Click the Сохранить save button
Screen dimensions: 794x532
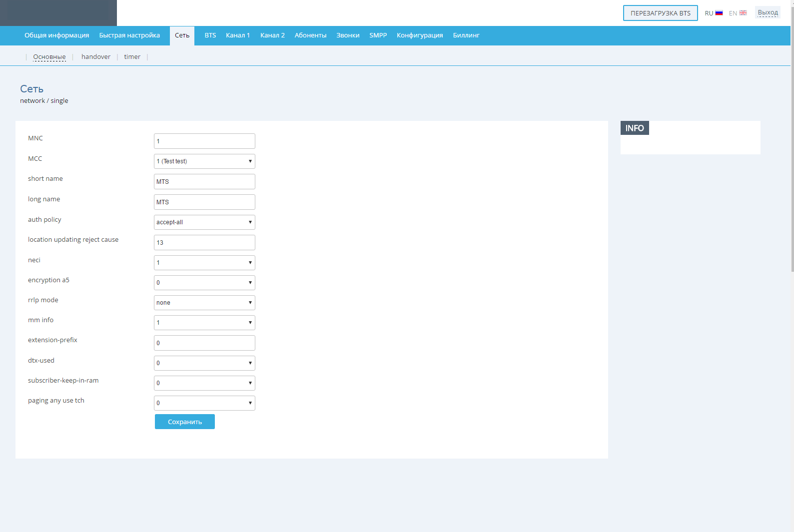coord(185,422)
